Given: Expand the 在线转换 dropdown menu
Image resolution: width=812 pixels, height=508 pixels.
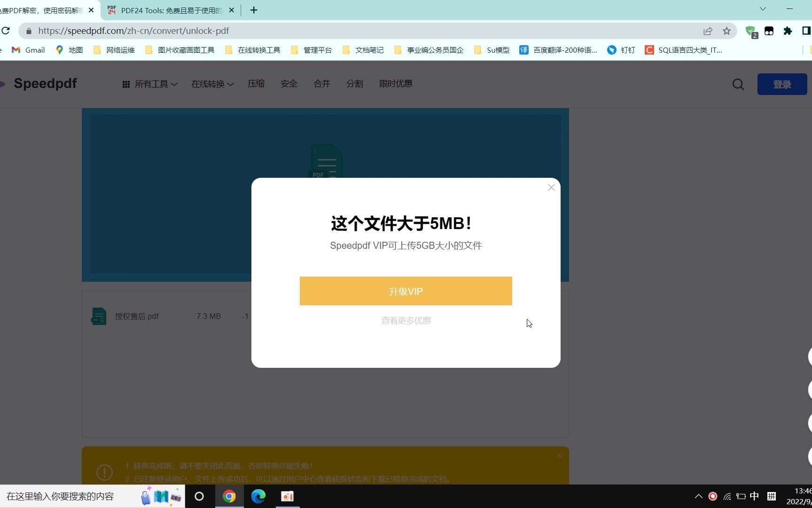Looking at the screenshot, I should pos(212,84).
